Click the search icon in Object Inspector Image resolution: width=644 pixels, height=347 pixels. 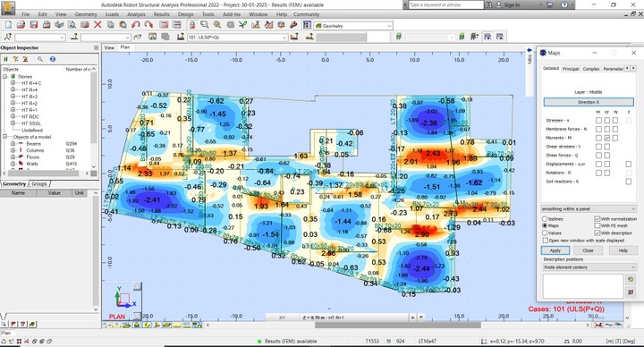pos(40,59)
